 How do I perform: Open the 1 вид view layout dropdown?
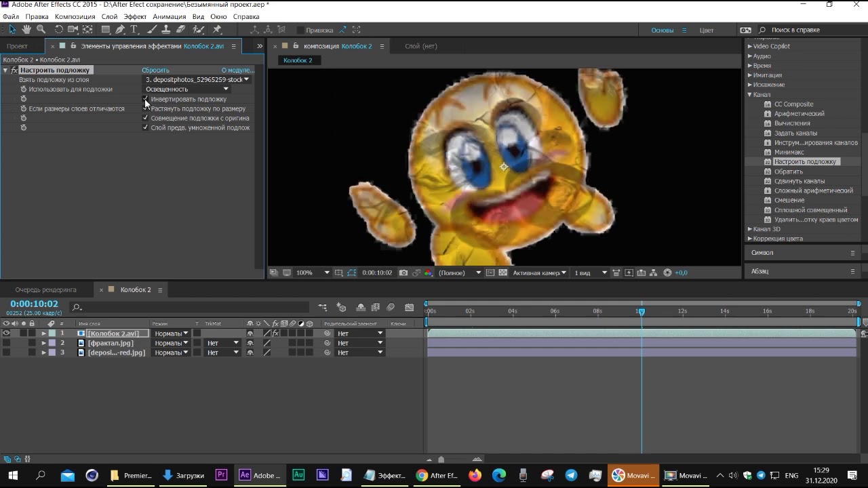click(591, 272)
